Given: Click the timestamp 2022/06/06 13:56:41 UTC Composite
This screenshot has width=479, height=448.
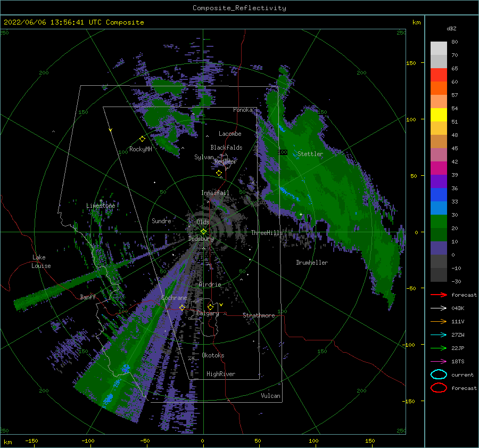Looking at the screenshot, I should (73, 22).
